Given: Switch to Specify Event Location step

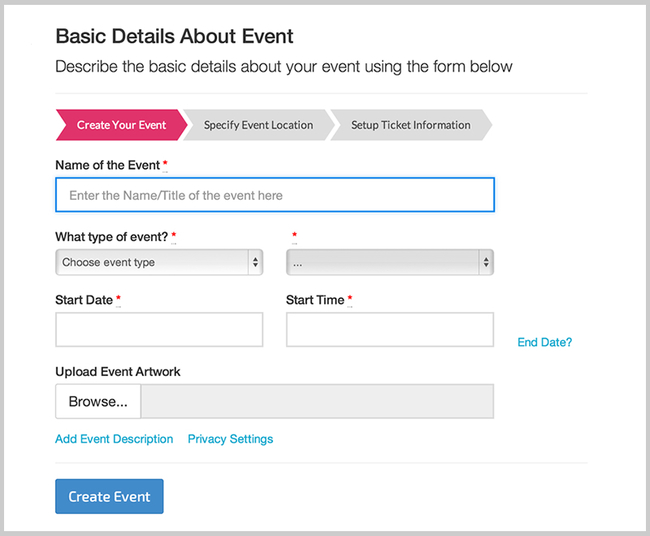Looking at the screenshot, I should tap(258, 125).
